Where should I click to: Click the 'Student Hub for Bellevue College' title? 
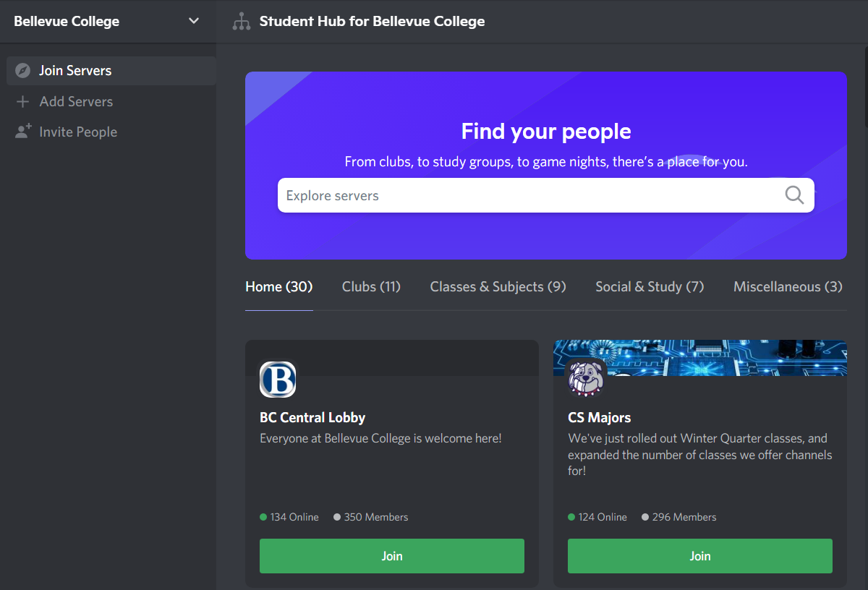click(x=373, y=22)
